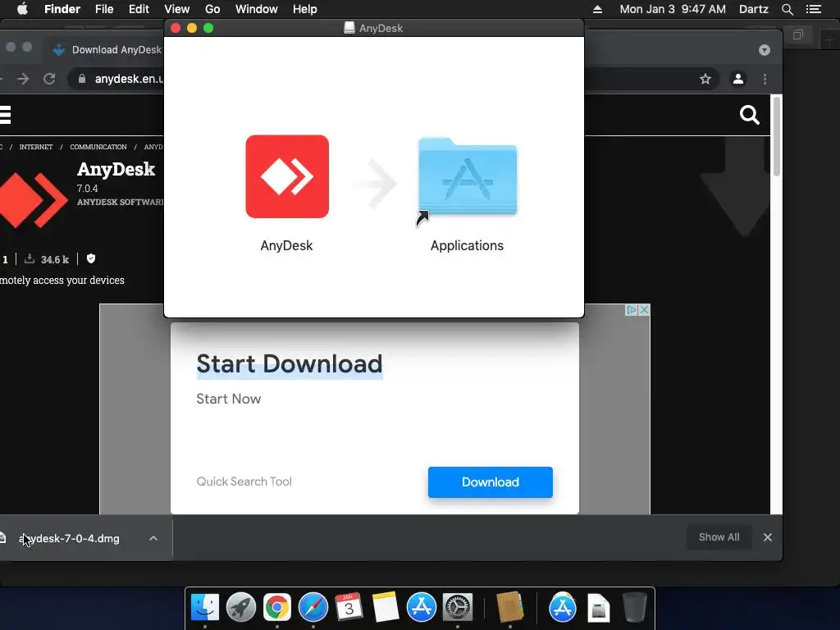Click the AnyDesk app icon in installer window

[287, 176]
